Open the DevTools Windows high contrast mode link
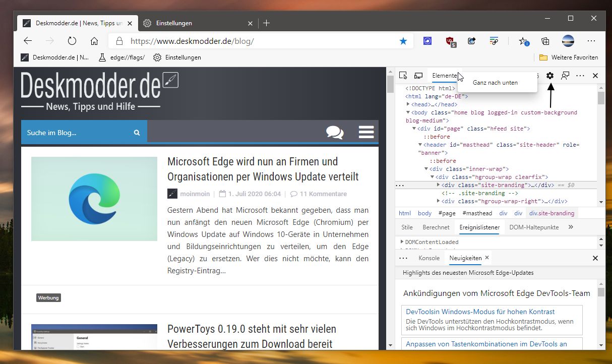612x364 pixels. (480, 312)
